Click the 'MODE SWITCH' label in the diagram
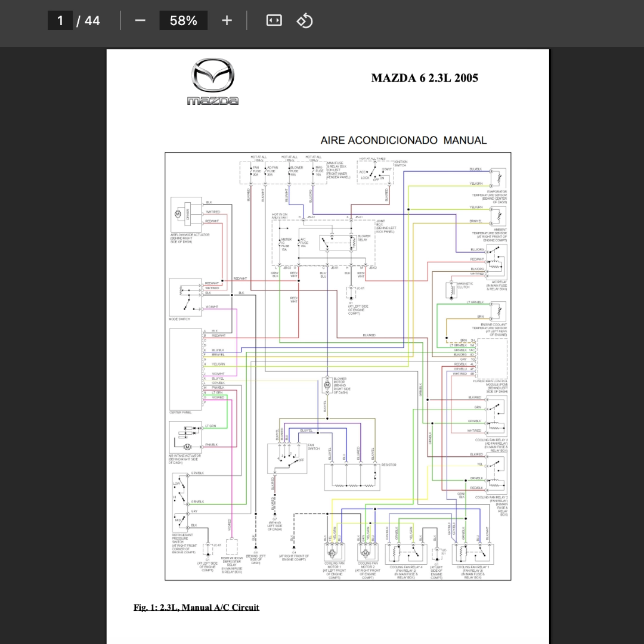 point(179,319)
